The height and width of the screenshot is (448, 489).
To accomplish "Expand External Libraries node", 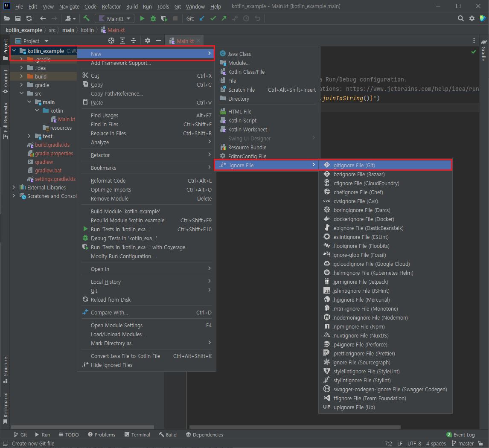I will tap(14, 187).
